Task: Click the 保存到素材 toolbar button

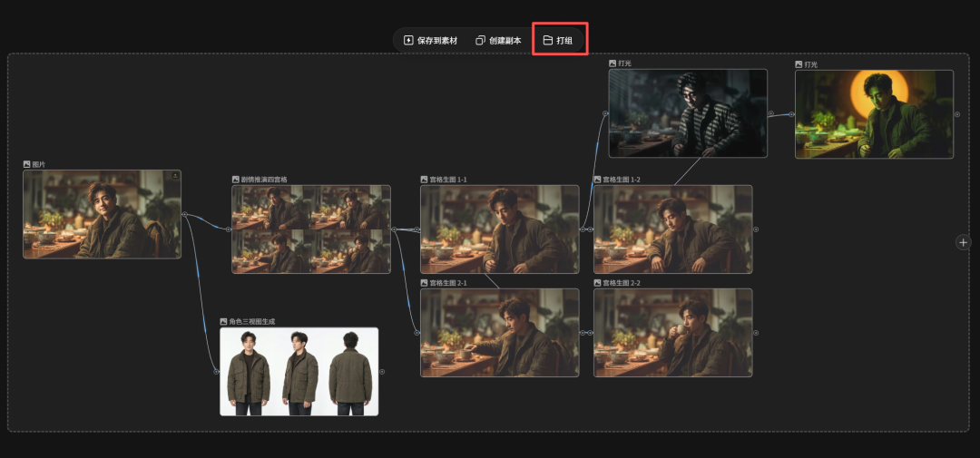Action: pyautogui.click(x=430, y=41)
